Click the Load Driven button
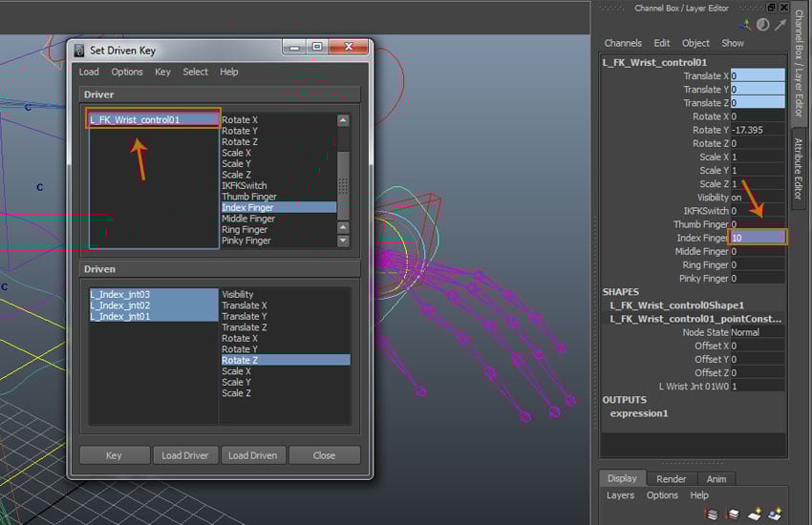Screen dimensions: 812x525 click(252, 455)
